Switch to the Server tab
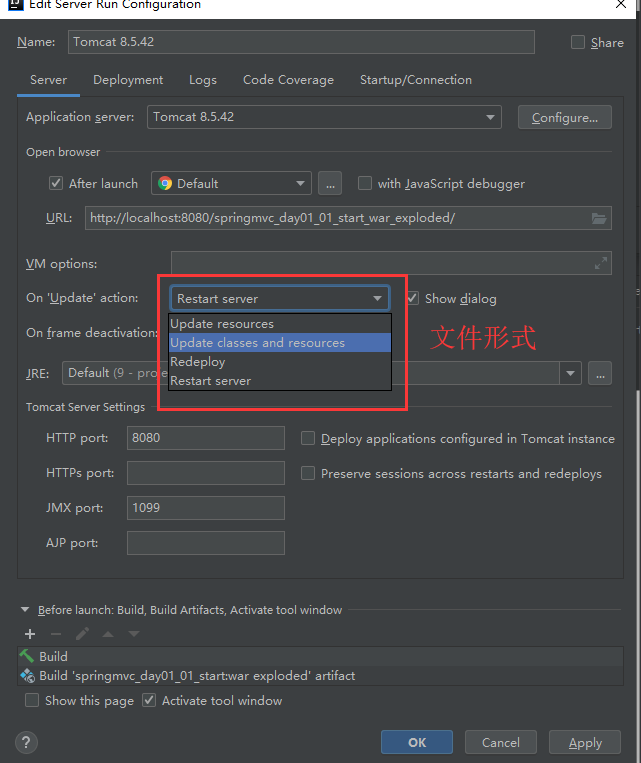The width and height of the screenshot is (641, 763). [x=49, y=80]
